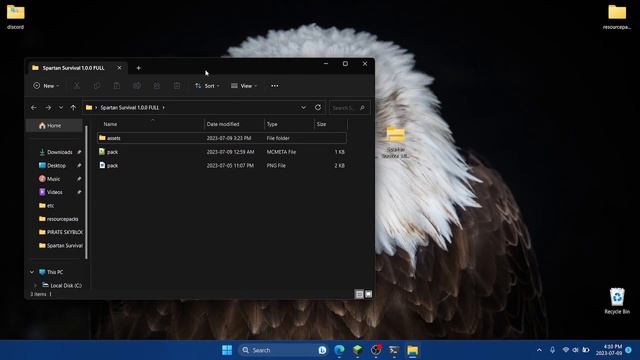Click the Rename icon in the toolbar
This screenshot has height=360, width=640.
[x=137, y=86]
